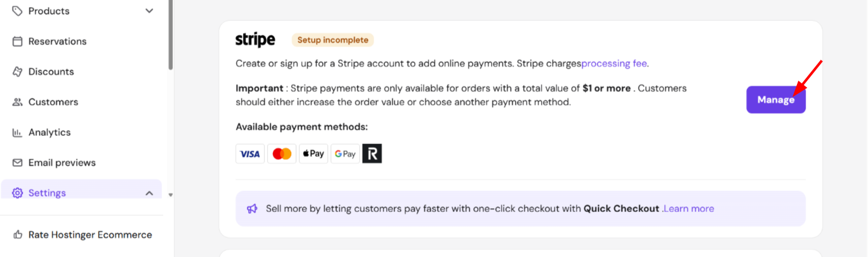The height and width of the screenshot is (257, 868).
Task: Open the processing fee link
Action: point(614,63)
